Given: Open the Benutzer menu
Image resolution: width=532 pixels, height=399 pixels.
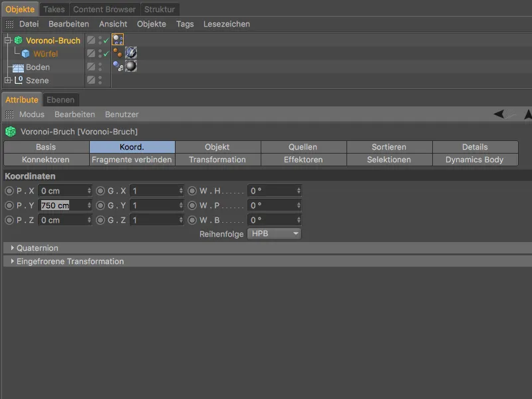Looking at the screenshot, I should tap(122, 114).
